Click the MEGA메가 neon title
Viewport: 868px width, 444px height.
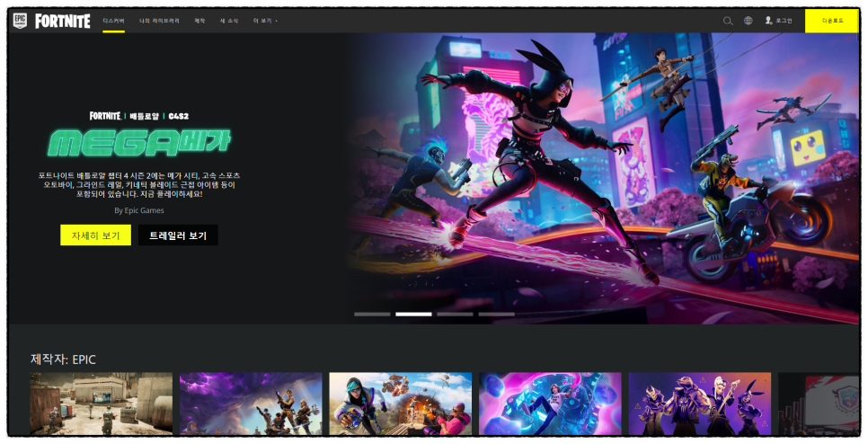(138, 144)
